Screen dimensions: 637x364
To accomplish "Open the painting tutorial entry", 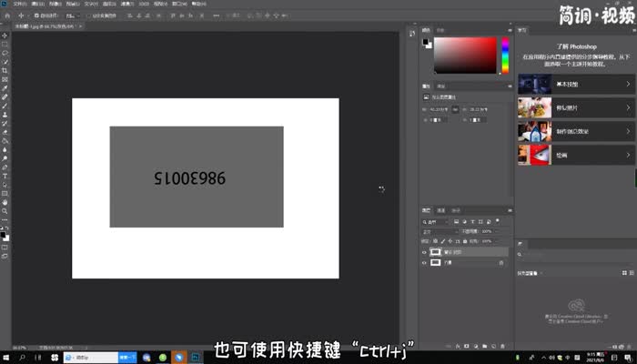I will [573, 156].
